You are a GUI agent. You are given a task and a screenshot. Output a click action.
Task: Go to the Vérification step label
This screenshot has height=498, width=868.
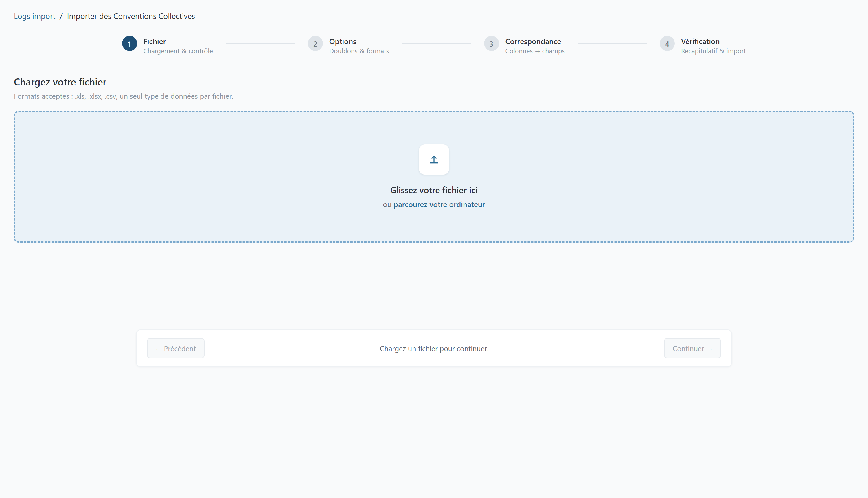[x=700, y=41]
